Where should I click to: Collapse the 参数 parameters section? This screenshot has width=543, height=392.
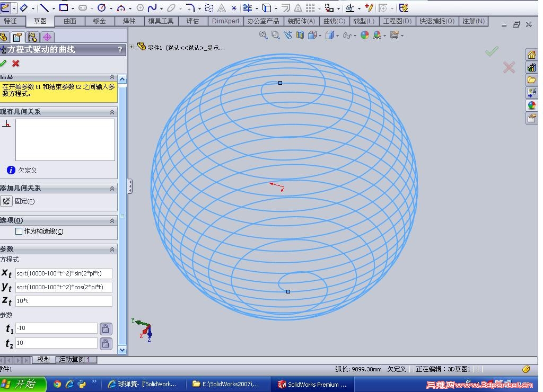pyautogui.click(x=112, y=249)
